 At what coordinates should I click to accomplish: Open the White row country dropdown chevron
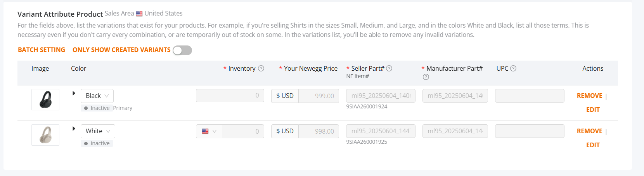click(215, 131)
